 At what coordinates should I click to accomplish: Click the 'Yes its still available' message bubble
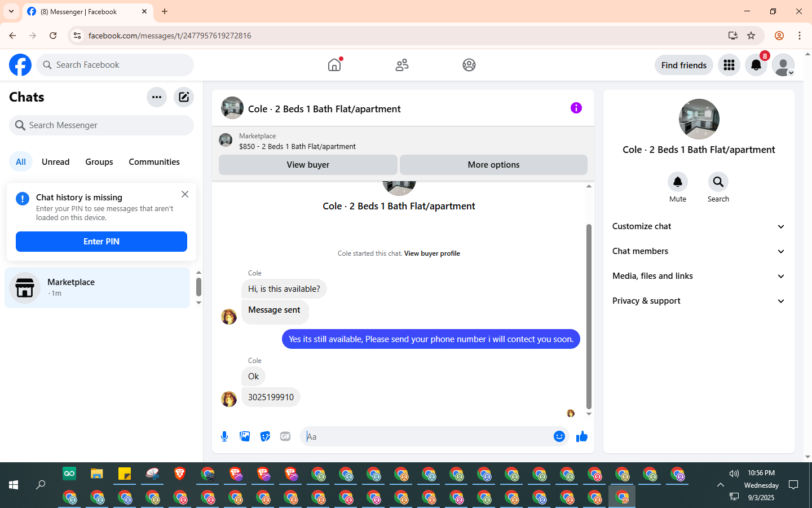431,339
